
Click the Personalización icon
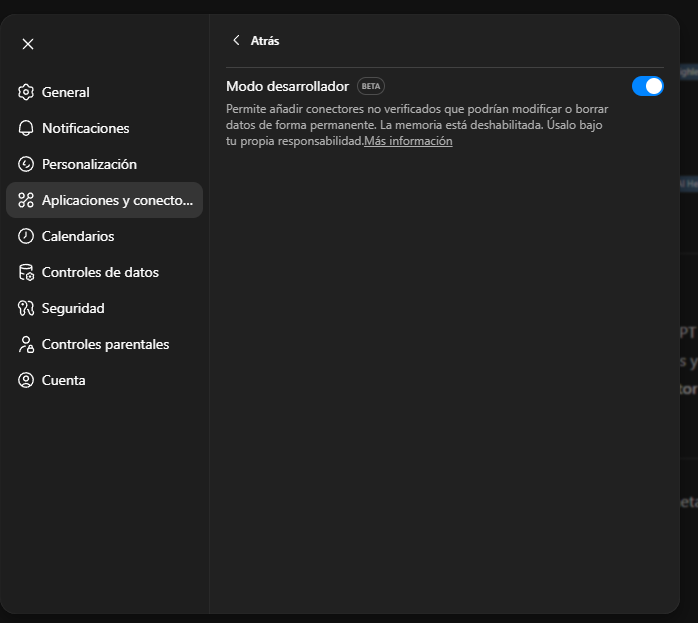point(26,164)
